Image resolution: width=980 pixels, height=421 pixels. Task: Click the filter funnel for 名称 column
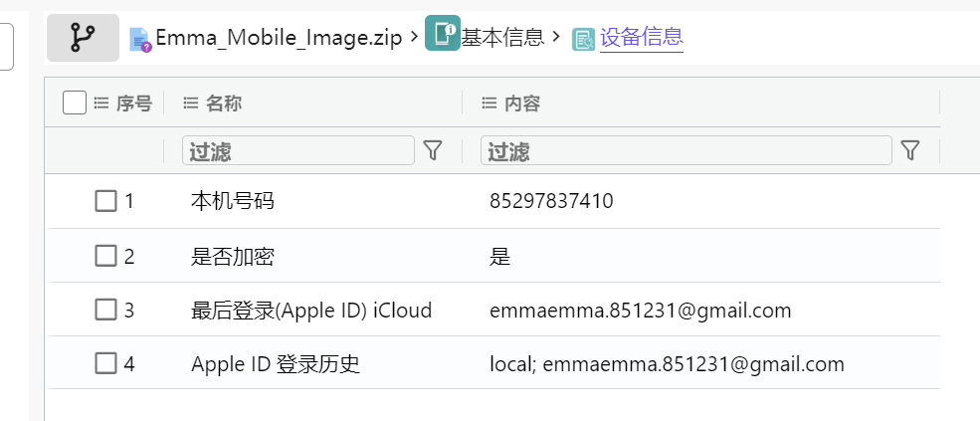point(433,150)
